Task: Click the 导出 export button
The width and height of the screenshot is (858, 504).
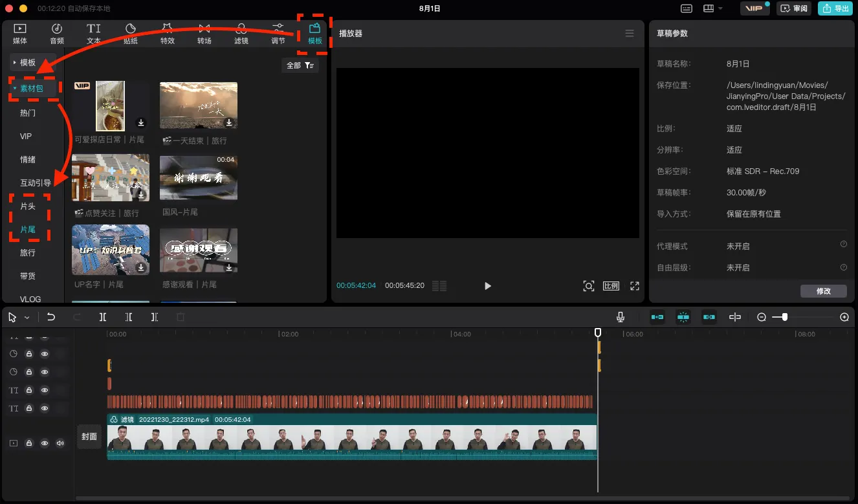Action: pos(835,8)
